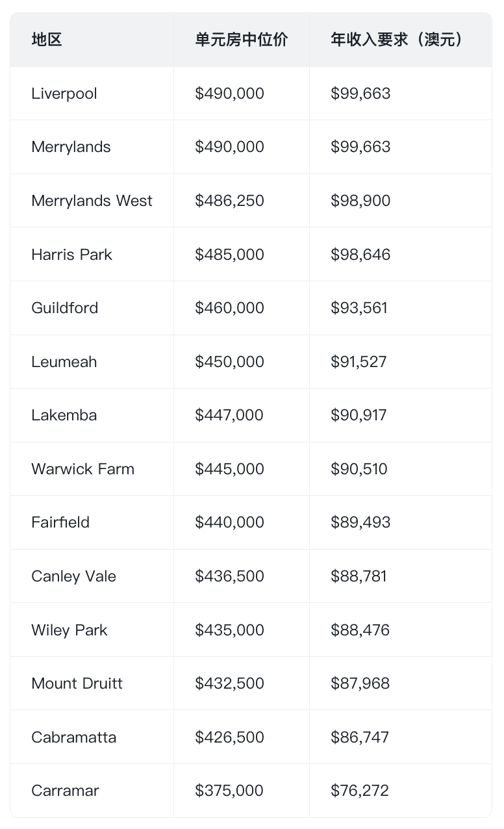Click Wiley Park's $88,476 income value
This screenshot has width=504, height=829.
(x=360, y=630)
